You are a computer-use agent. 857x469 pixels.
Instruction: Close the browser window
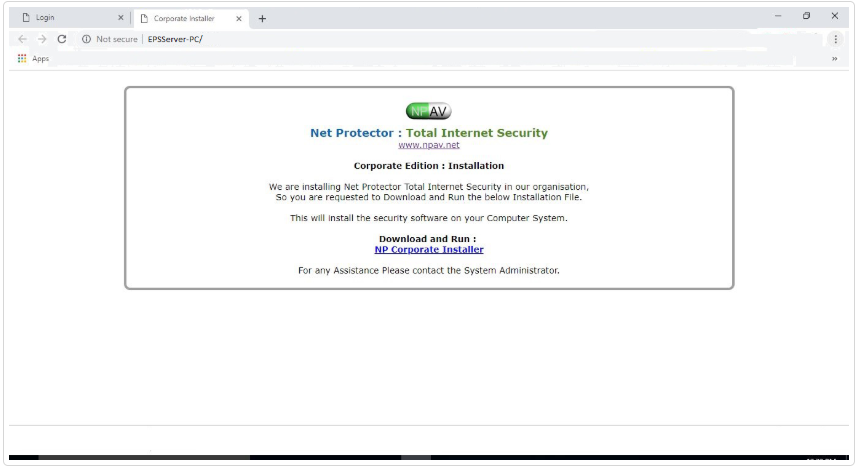(x=834, y=16)
